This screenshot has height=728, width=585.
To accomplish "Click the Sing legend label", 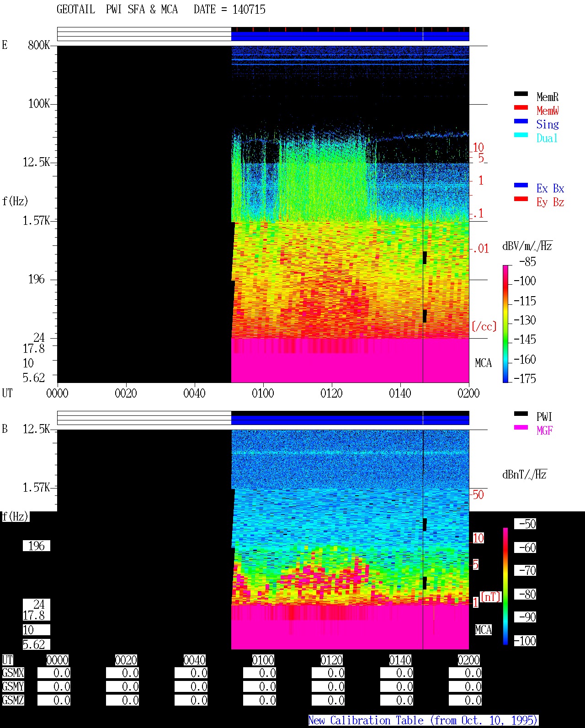I will (548, 124).
